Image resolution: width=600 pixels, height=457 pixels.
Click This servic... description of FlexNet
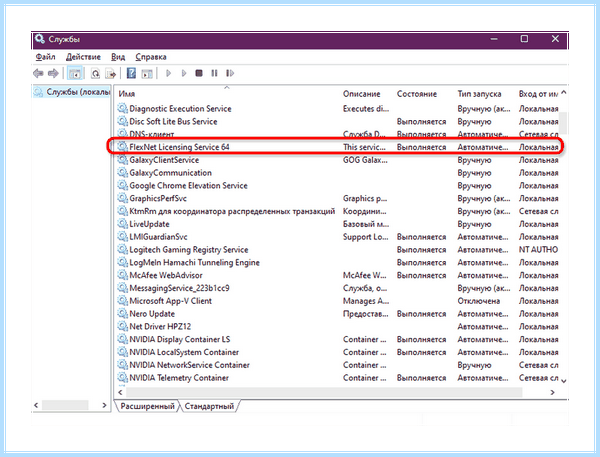(364, 147)
